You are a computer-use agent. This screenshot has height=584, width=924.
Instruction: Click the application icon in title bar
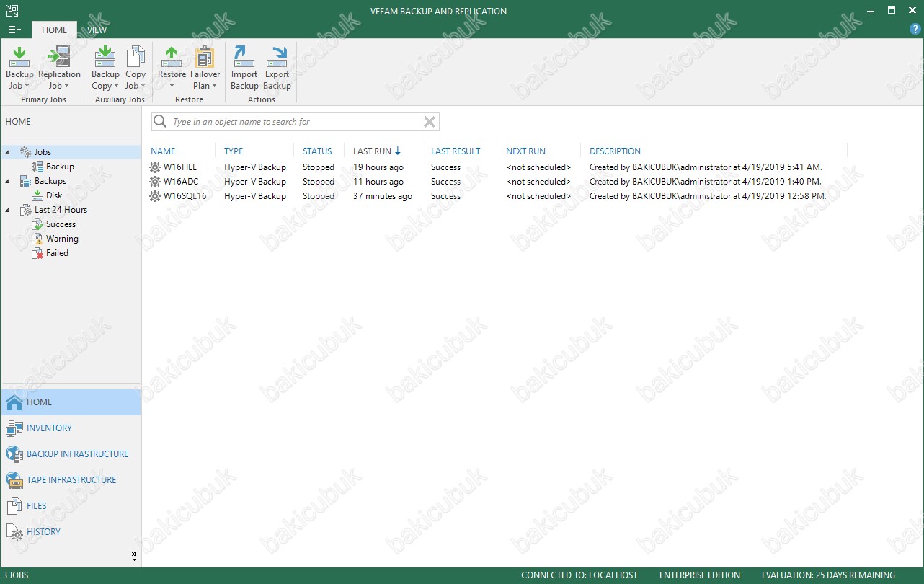tap(12, 10)
